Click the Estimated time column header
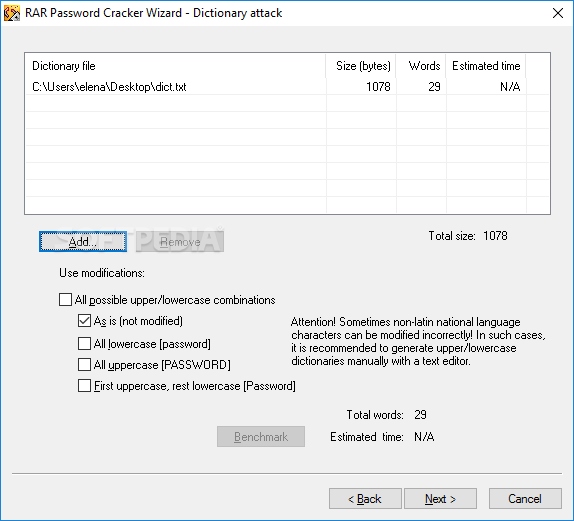The image size is (574, 521). [486, 66]
